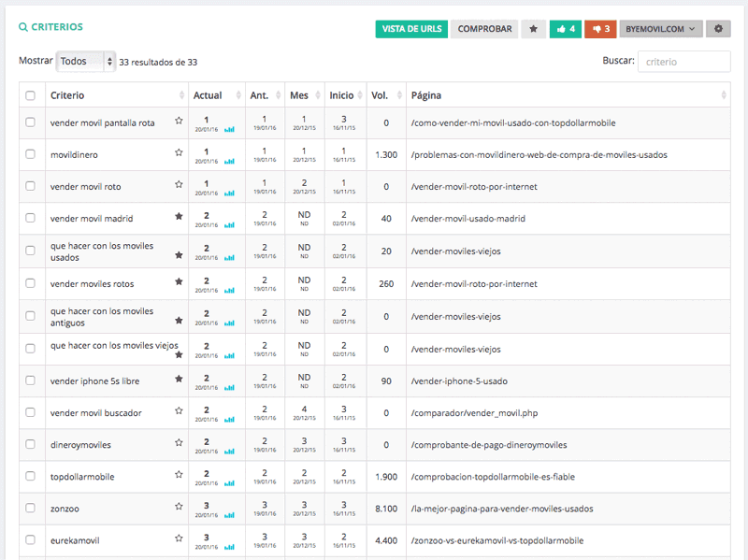Viewport: 748px width, 560px height.
Task: Click the 'Vista de URLs' button
Action: tap(411, 29)
